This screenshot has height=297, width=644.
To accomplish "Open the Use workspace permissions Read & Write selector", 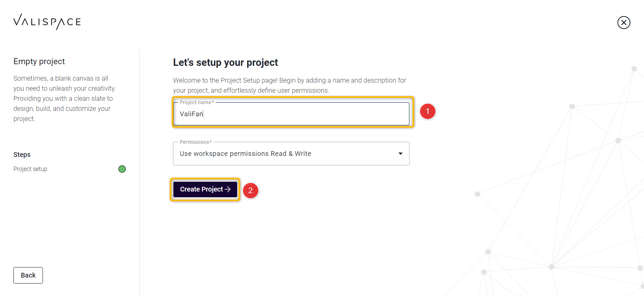I will (291, 154).
